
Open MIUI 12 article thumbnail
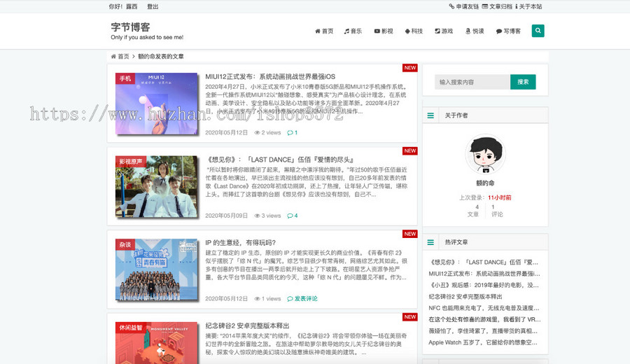pyautogui.click(x=156, y=104)
